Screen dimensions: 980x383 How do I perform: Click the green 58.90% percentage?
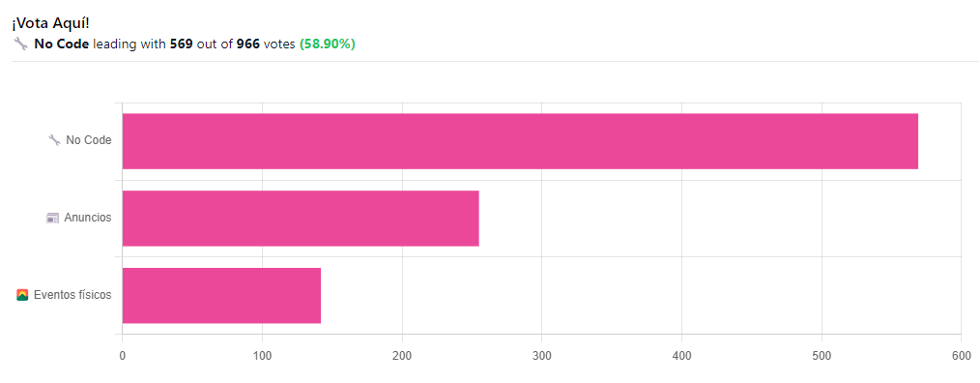point(328,44)
